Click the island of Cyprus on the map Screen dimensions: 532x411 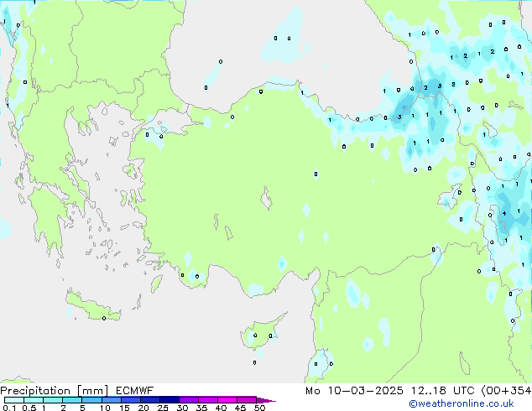point(261,334)
